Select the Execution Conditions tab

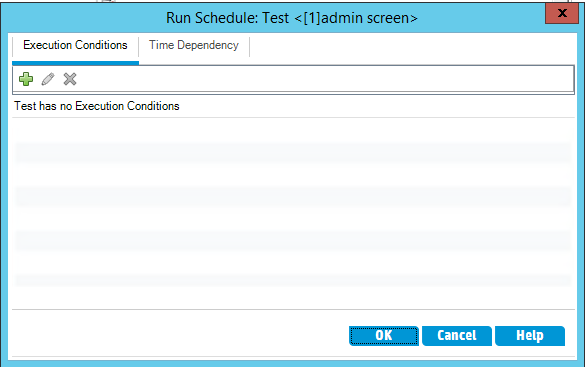[75, 45]
